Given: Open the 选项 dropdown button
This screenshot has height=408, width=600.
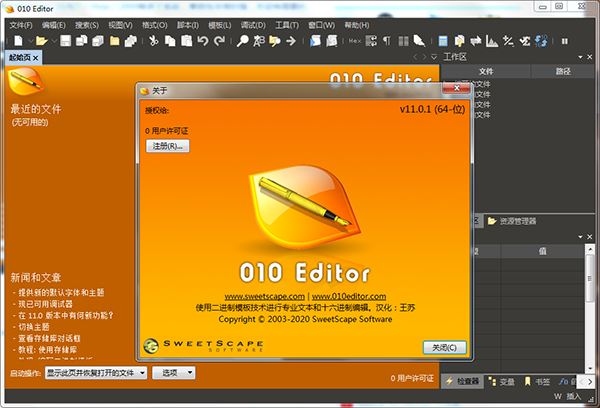Looking at the screenshot, I should click(x=174, y=372).
